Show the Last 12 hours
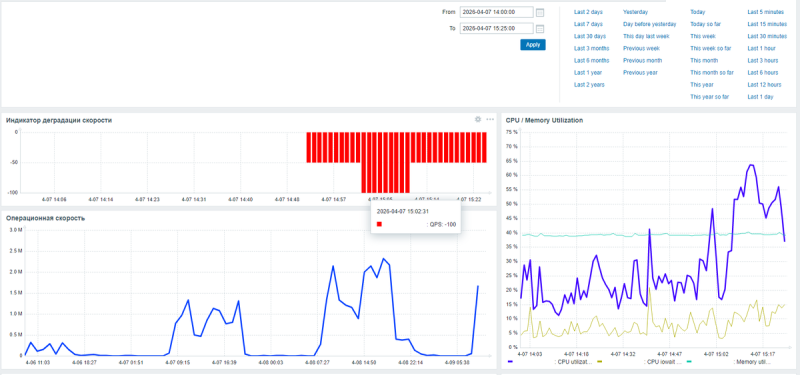Screen dimensions: 800x375 coord(764,85)
